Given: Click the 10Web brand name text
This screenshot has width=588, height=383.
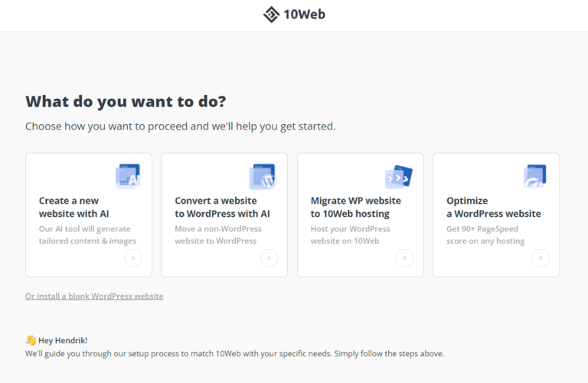Looking at the screenshot, I should [304, 15].
